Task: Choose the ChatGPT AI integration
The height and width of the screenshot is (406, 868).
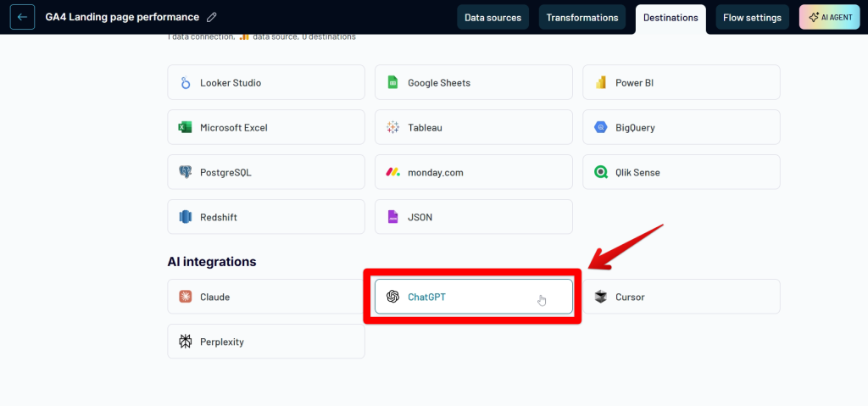Action: tap(474, 297)
